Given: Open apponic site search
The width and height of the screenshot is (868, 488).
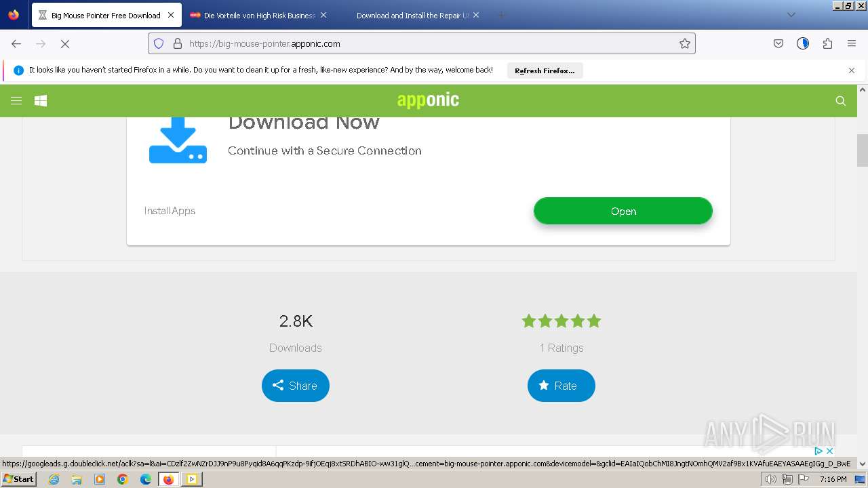Looking at the screenshot, I should point(841,101).
